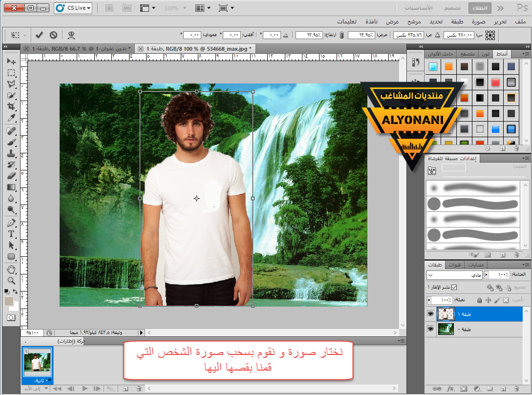Uncheck the نشر الإطار ١ checkbox
The height and width of the screenshot is (395, 532).
pyautogui.click(x=454, y=287)
